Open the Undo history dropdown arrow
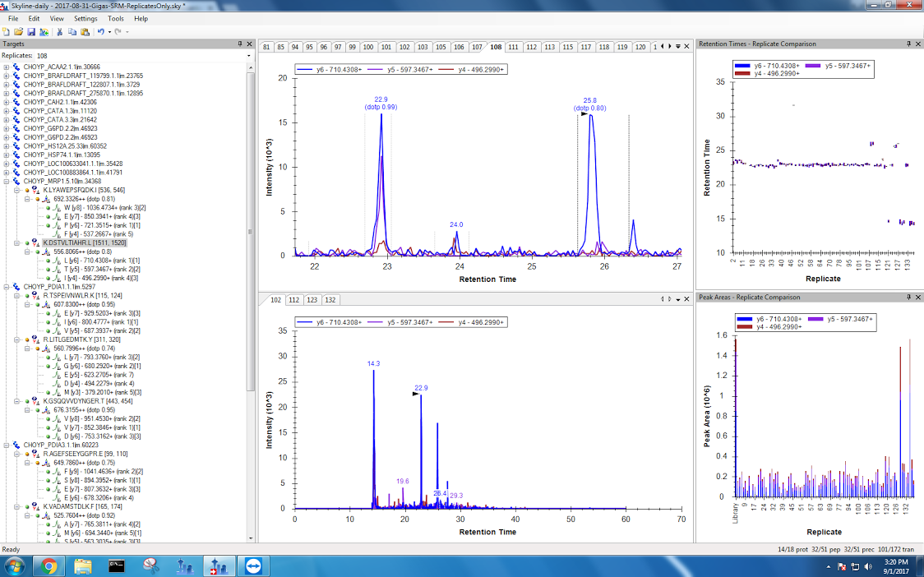This screenshot has height=577, width=924. (109, 31)
